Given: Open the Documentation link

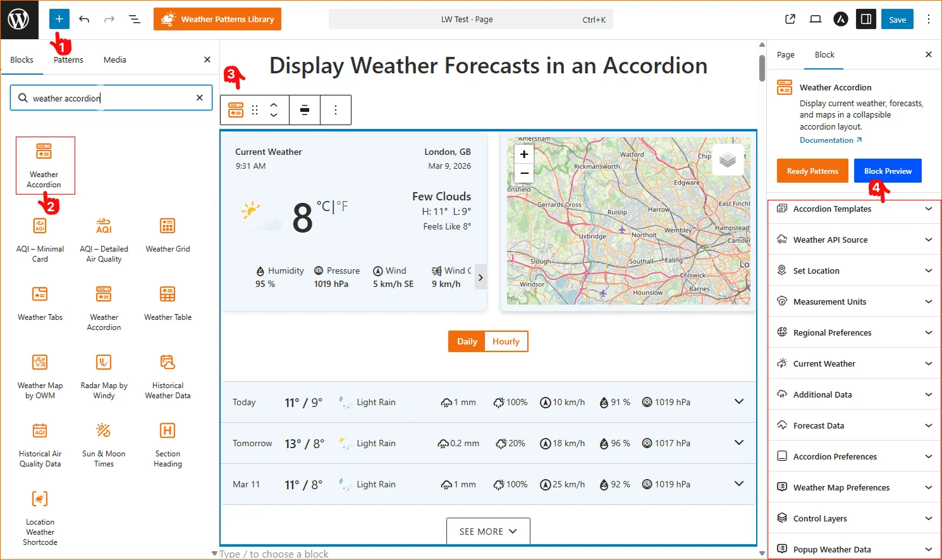Looking at the screenshot, I should point(826,140).
